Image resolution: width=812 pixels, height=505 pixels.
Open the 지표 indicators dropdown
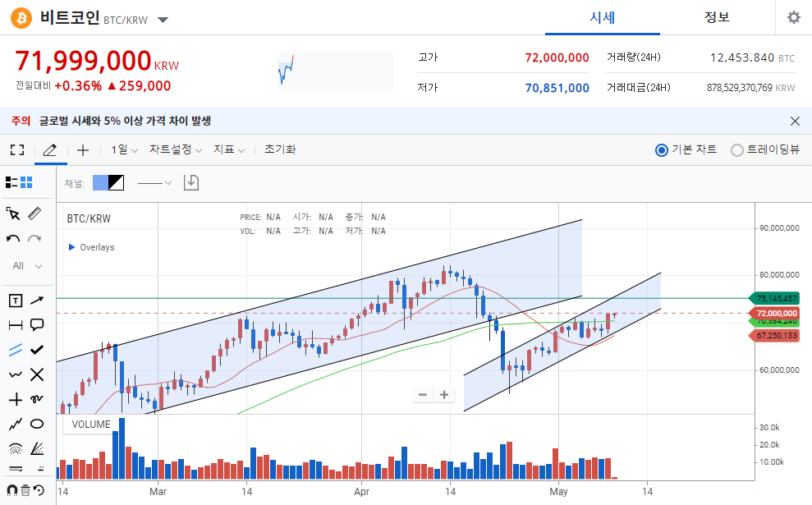[229, 149]
